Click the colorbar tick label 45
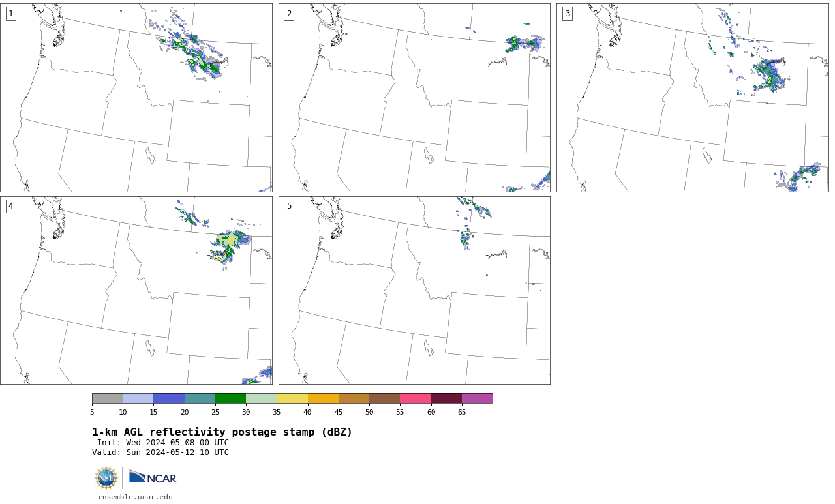The width and height of the screenshot is (835, 504). [339, 412]
